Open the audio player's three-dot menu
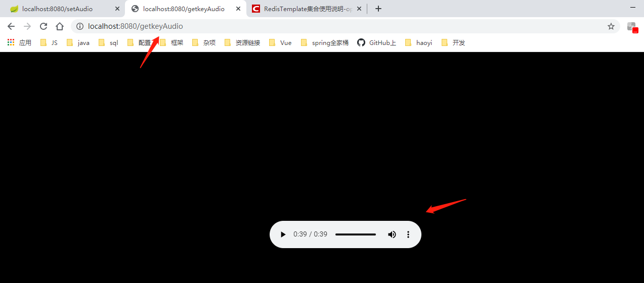Image resolution: width=644 pixels, height=283 pixels. pyautogui.click(x=408, y=234)
